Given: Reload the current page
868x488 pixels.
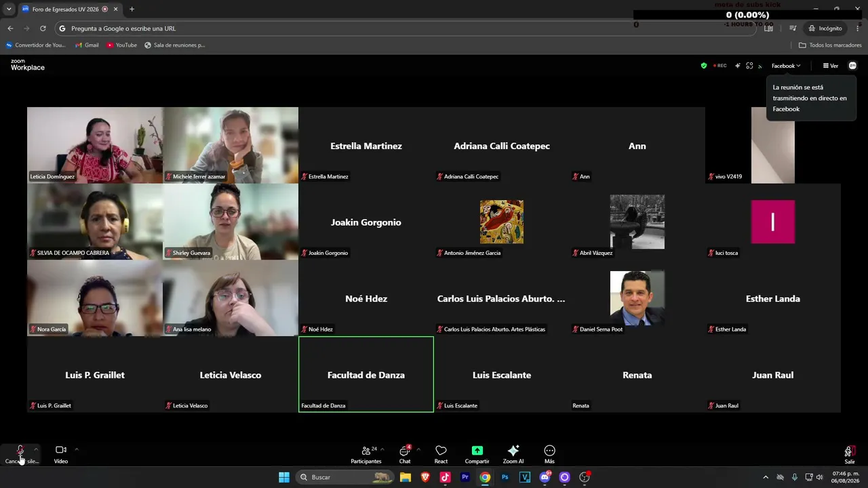Looking at the screenshot, I should pos(43,28).
